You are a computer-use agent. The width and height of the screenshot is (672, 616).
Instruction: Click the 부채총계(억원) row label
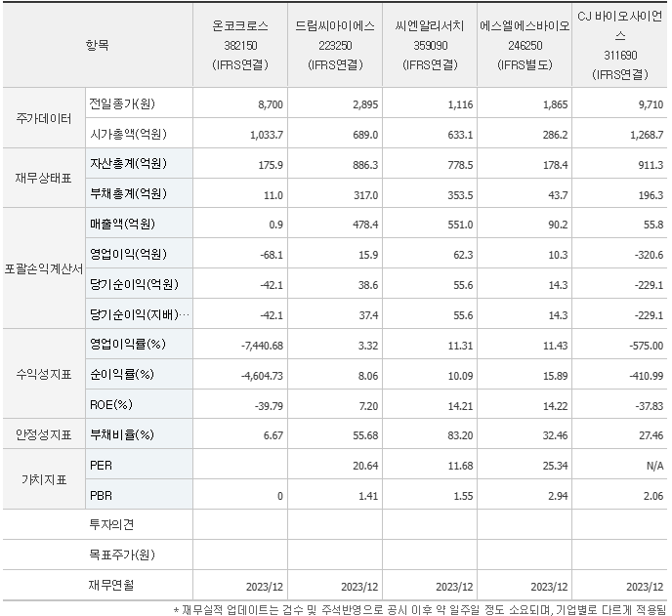coord(128,194)
